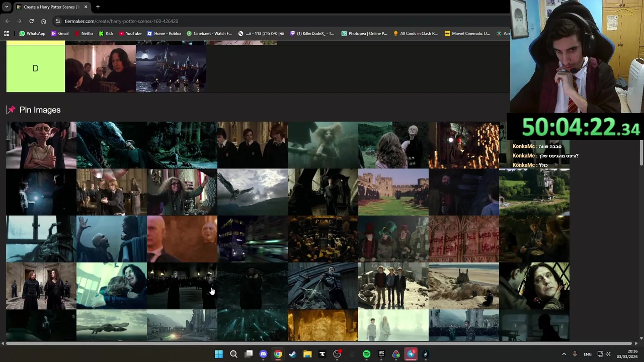Open Windows taskbar search
This screenshot has height=362, width=644.
tap(233, 354)
